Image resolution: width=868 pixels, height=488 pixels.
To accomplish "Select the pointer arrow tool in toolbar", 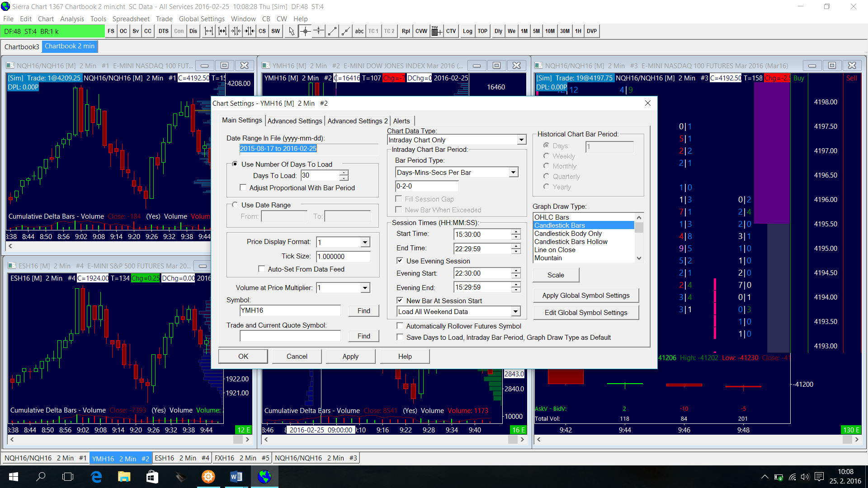I will click(292, 31).
